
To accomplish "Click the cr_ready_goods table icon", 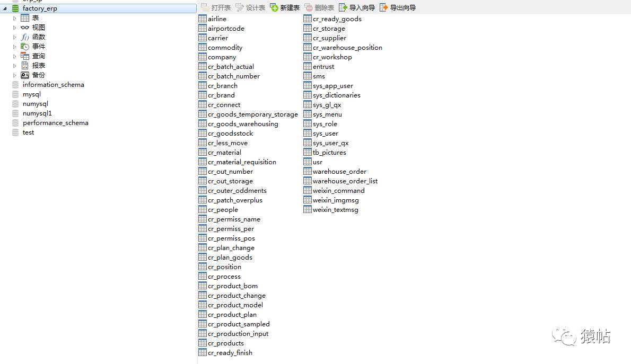I will (x=308, y=19).
